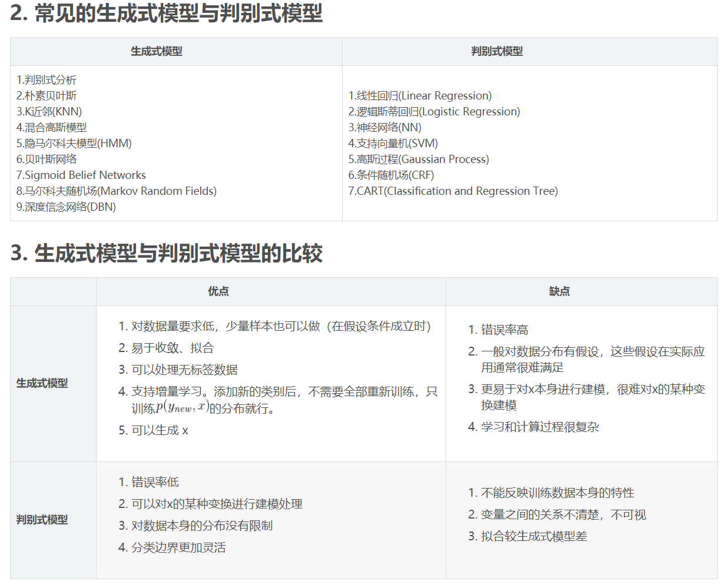The height and width of the screenshot is (588, 727).
Task: Click advantage 可以对x的某种变换进行建模处理
Action: click(x=217, y=504)
